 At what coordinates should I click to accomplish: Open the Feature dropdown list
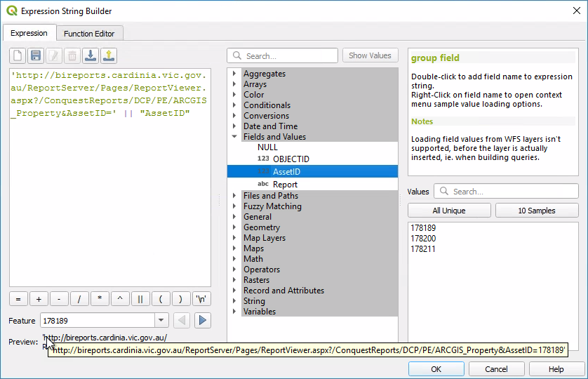pyautogui.click(x=161, y=321)
